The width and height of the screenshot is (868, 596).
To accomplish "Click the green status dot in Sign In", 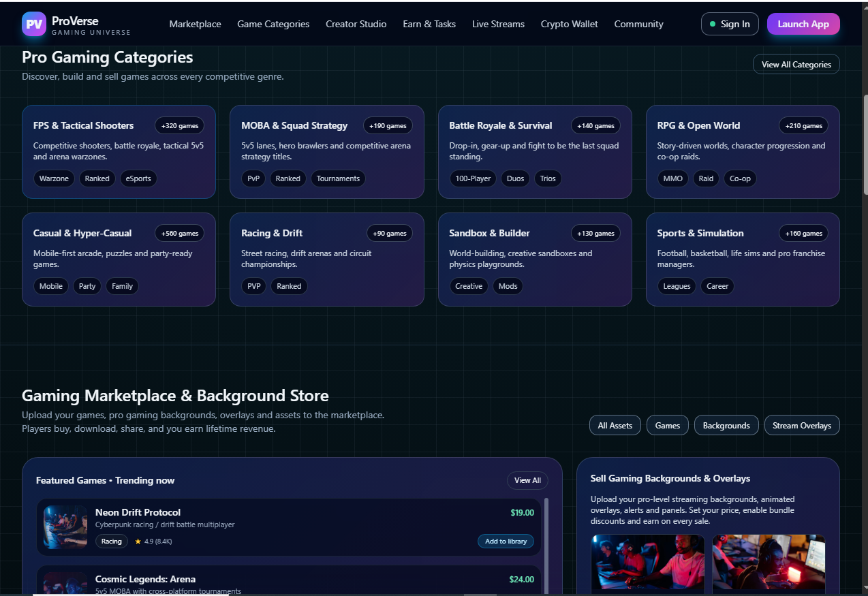I will (x=713, y=24).
